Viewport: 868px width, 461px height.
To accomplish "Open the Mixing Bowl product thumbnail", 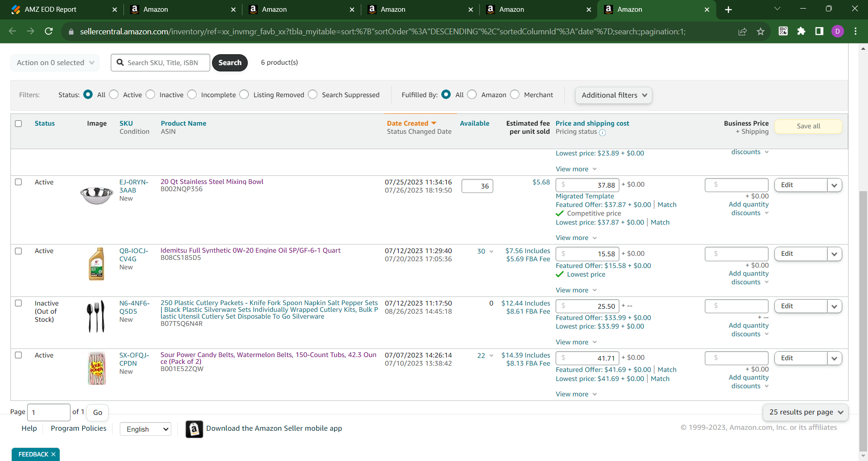I will [x=96, y=195].
